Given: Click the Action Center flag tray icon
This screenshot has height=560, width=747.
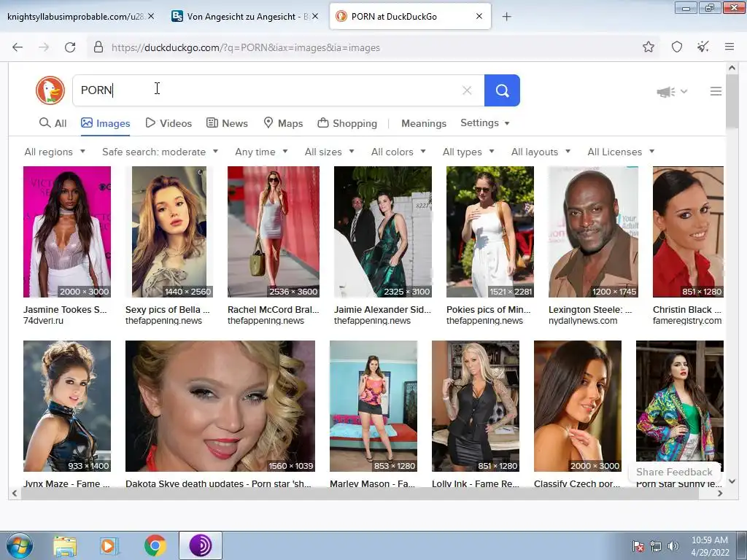Looking at the screenshot, I should (638, 546).
